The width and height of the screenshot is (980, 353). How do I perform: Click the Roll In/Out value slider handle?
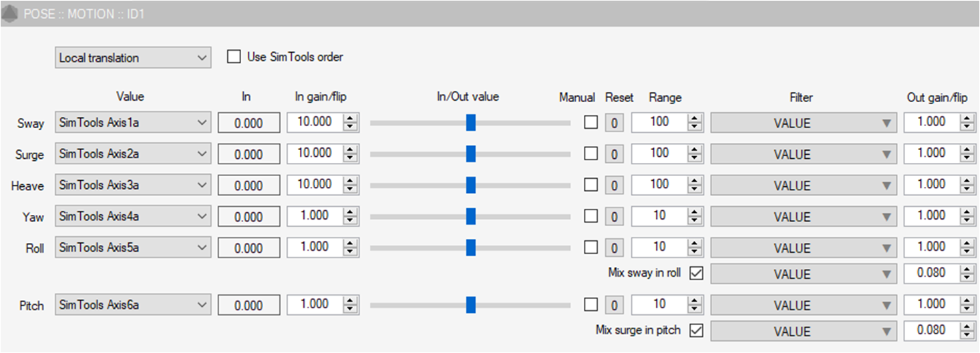click(x=471, y=248)
